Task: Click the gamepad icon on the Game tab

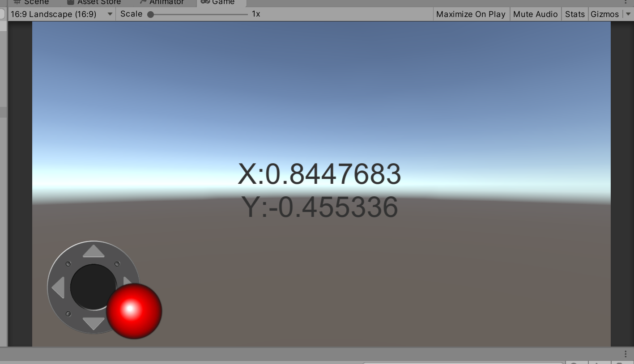Action: pyautogui.click(x=205, y=2)
